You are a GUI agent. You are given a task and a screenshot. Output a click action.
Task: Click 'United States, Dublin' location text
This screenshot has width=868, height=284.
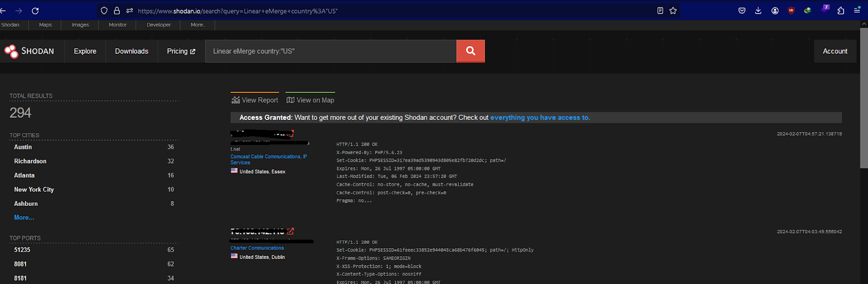pos(262,257)
